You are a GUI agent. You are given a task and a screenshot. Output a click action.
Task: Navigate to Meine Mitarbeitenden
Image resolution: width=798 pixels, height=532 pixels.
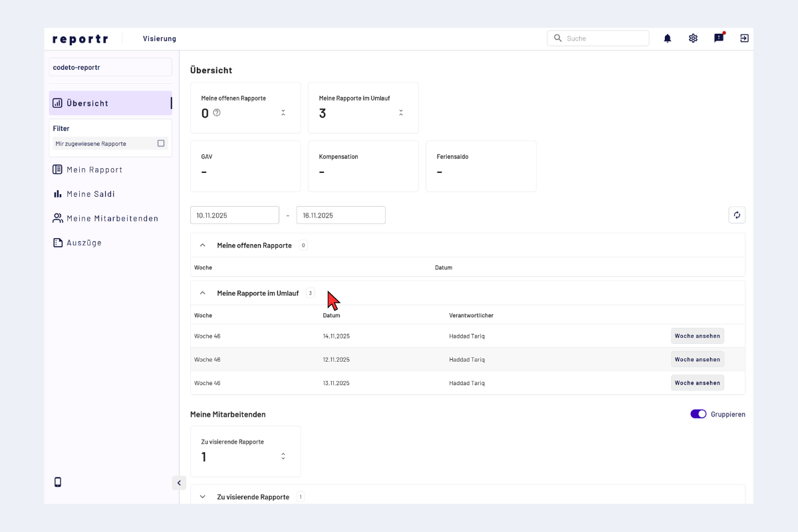tap(112, 218)
